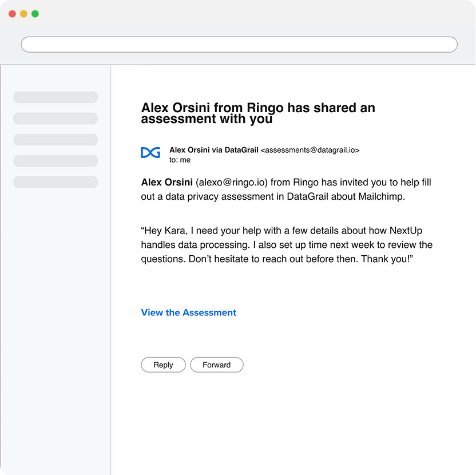This screenshot has width=476, height=475.
Task: Click the email subject heading
Action: pyautogui.click(x=258, y=113)
